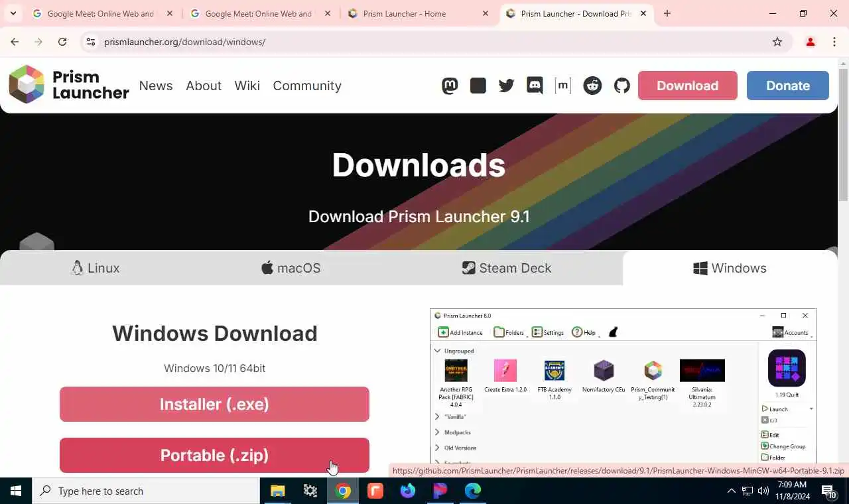The height and width of the screenshot is (504, 849).
Task: Click the Chrome icon in the taskbar
Action: click(x=343, y=491)
